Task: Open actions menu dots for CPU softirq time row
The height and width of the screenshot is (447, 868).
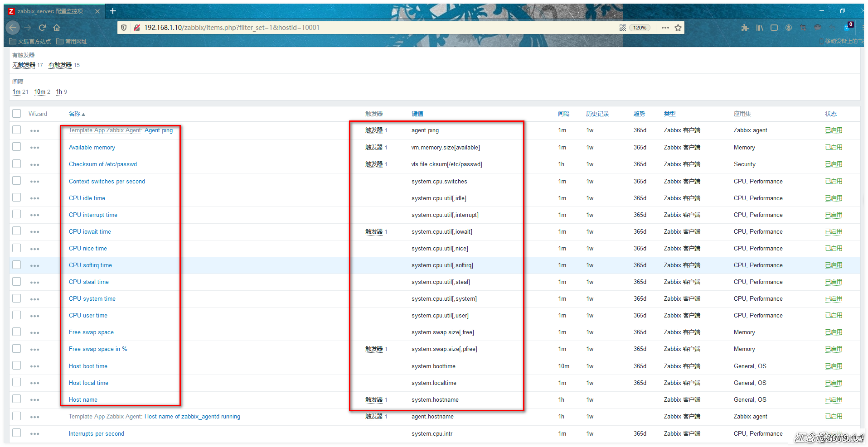Action: pyautogui.click(x=35, y=266)
